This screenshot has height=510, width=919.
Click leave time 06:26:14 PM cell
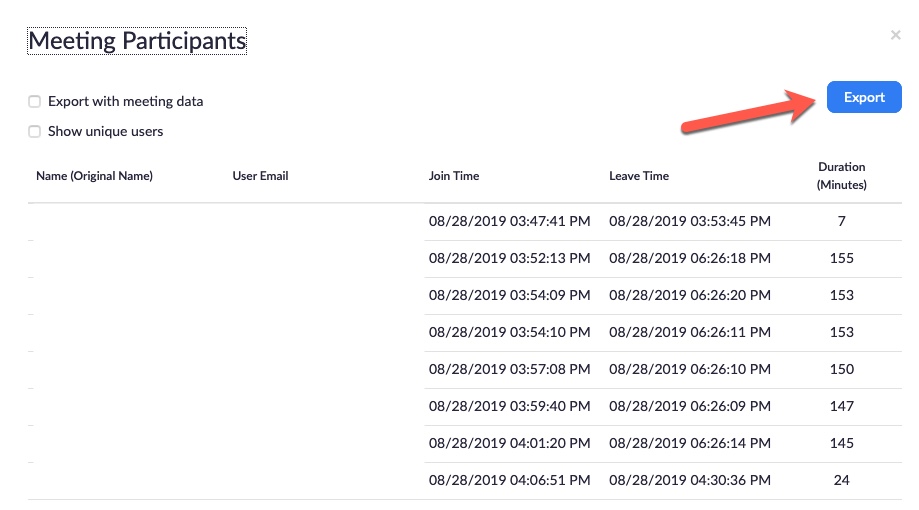pyautogui.click(x=690, y=443)
